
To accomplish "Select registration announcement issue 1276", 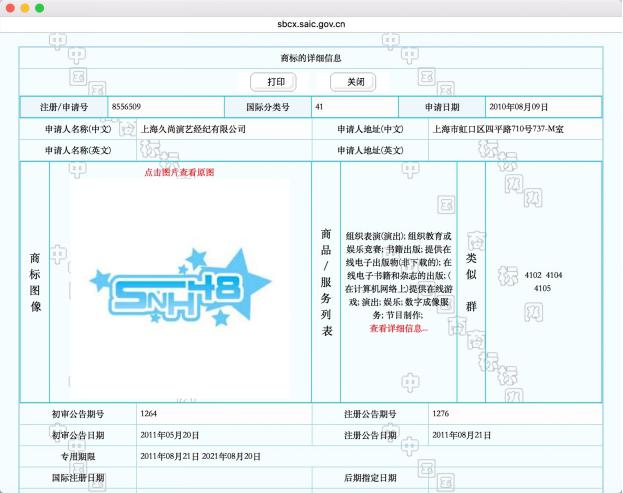I will tap(441, 414).
